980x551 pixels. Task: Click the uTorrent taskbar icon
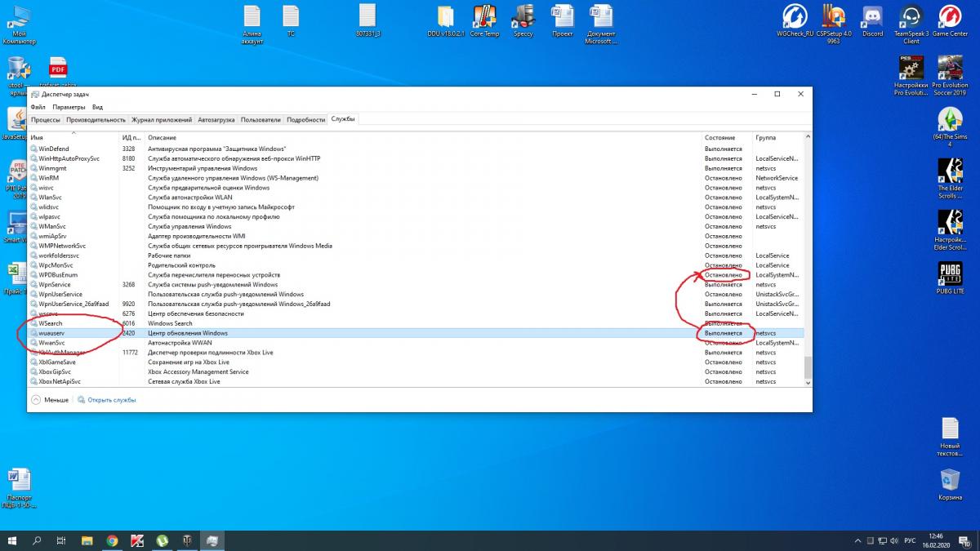point(162,540)
